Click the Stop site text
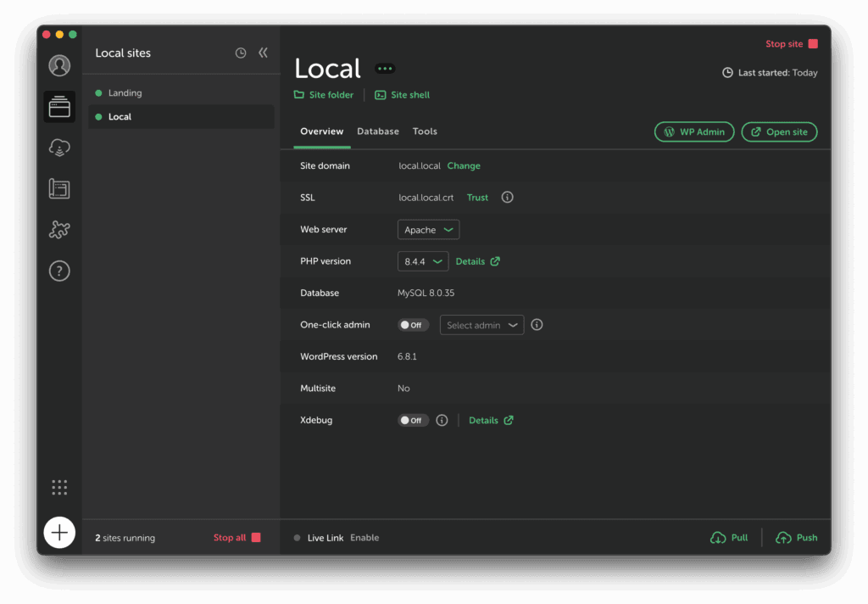 pos(784,44)
